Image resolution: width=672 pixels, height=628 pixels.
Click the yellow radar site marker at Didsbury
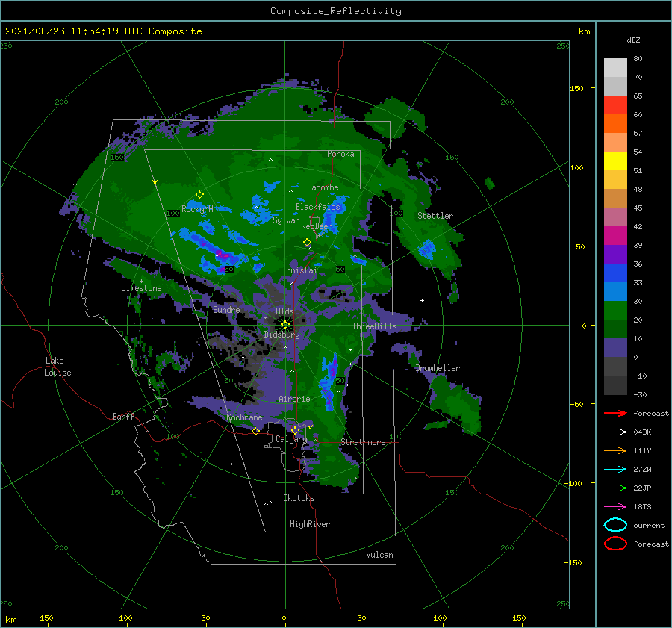[285, 325]
